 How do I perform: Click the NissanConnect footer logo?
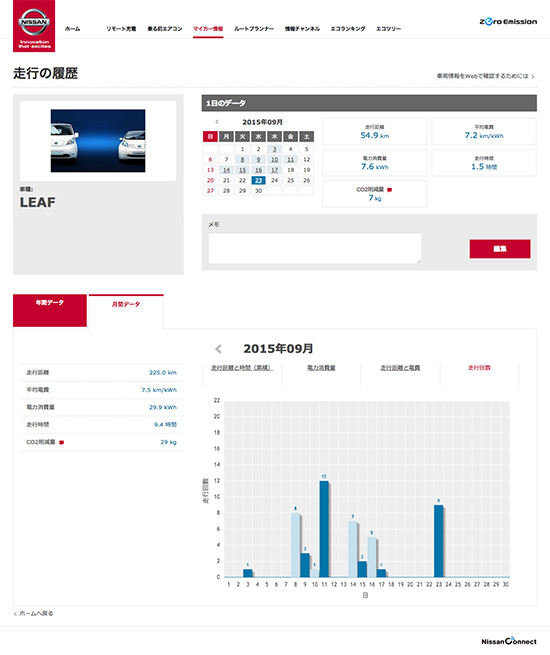pos(509,641)
